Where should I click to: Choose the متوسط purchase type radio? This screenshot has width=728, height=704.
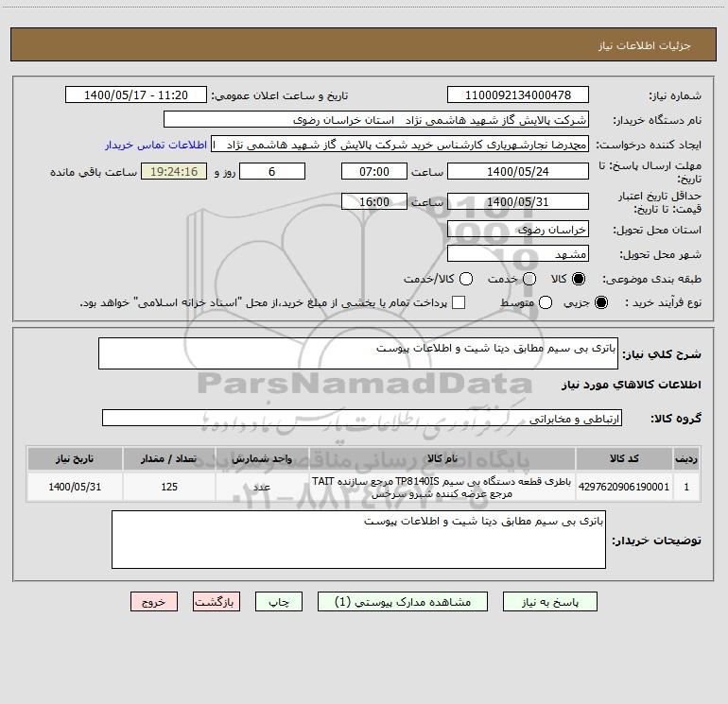pos(546,302)
